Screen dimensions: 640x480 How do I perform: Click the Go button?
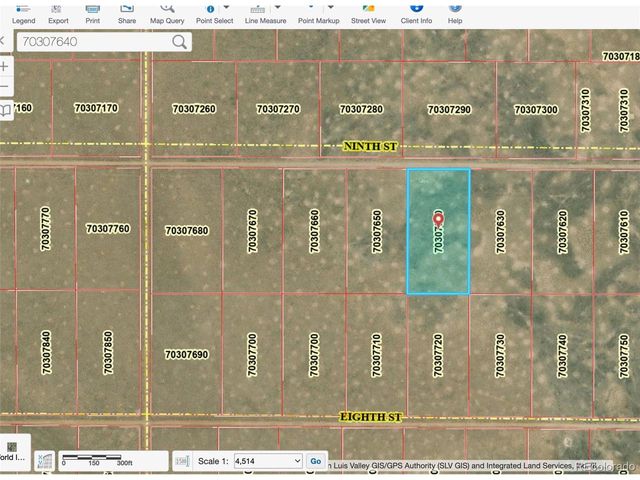[316, 461]
